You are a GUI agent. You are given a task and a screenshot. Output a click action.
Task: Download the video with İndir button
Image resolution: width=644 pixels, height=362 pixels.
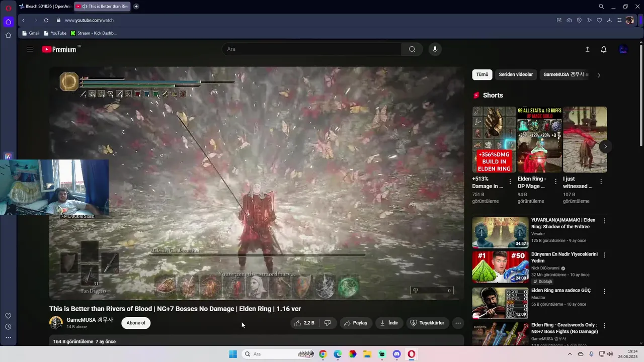389,323
